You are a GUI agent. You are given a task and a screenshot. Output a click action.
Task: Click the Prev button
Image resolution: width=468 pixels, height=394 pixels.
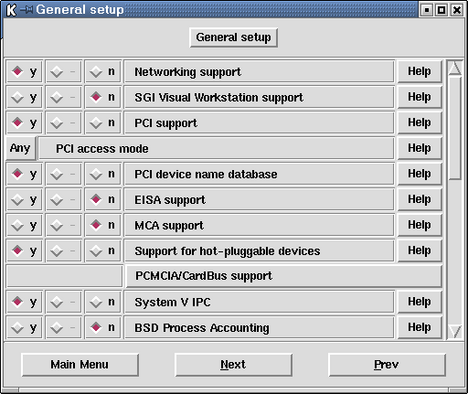[x=387, y=365]
